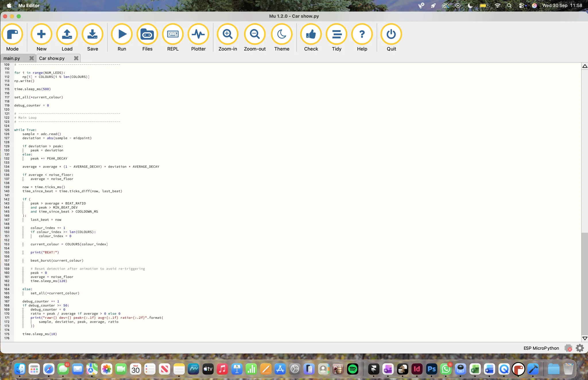This screenshot has width=588, height=380.
Task: Close the main.py tab
Action: 32,58
